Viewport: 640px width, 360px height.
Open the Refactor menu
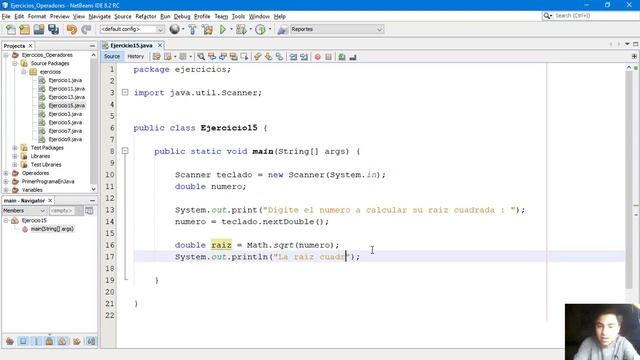[x=146, y=16]
